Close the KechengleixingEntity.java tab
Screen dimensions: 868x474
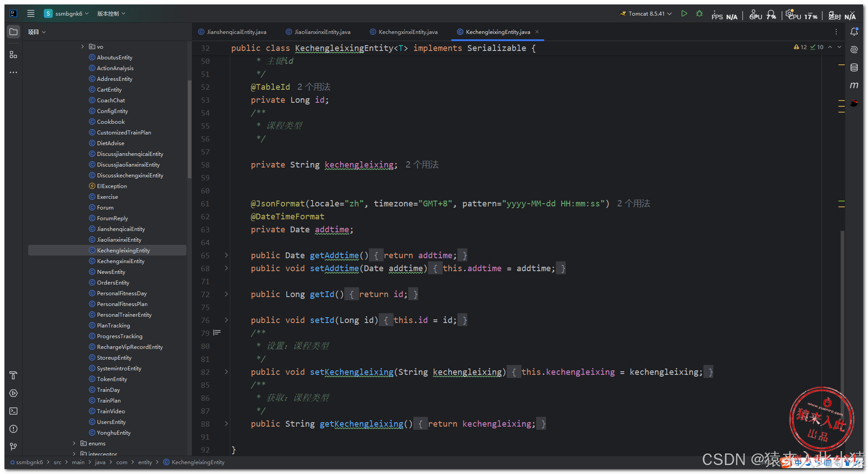tap(537, 32)
